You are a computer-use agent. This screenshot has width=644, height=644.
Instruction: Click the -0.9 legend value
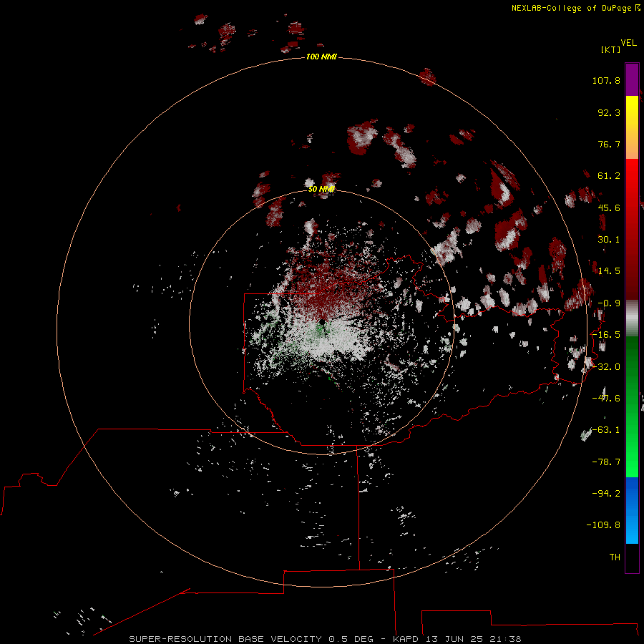pyautogui.click(x=609, y=303)
